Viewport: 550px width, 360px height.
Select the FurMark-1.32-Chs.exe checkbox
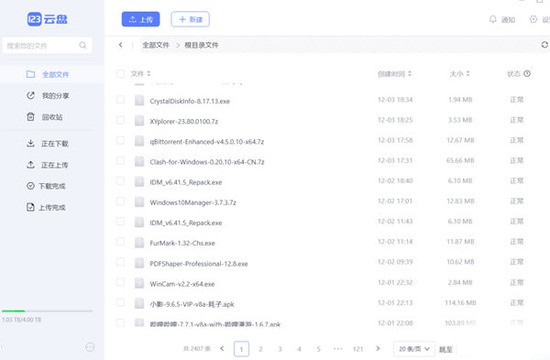(120, 242)
